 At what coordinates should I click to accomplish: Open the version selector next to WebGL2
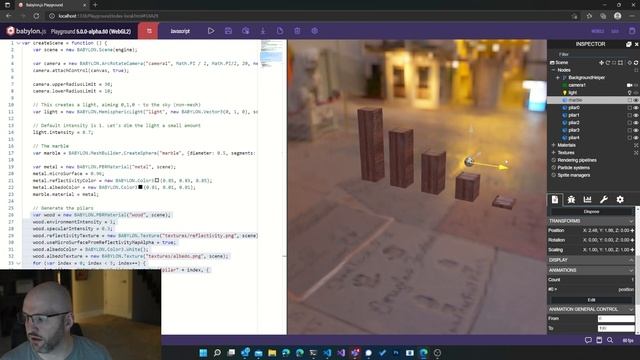pyautogui.click(x=615, y=31)
